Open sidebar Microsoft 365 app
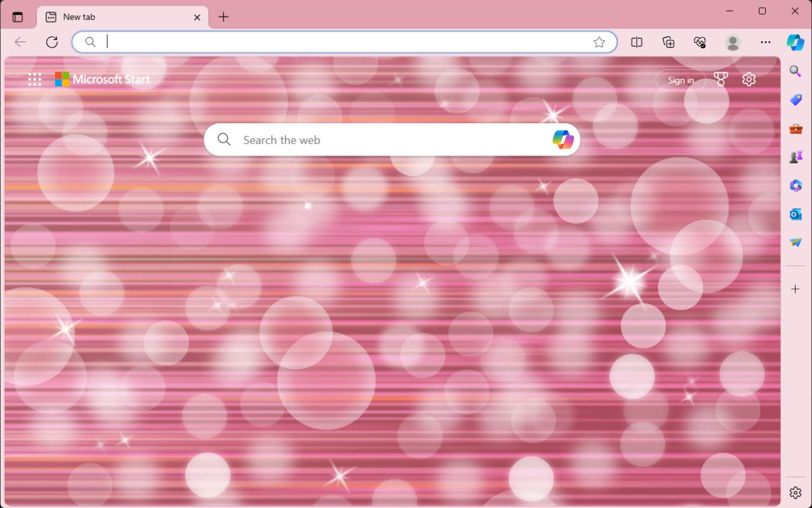Image resolution: width=812 pixels, height=508 pixels. click(x=796, y=185)
